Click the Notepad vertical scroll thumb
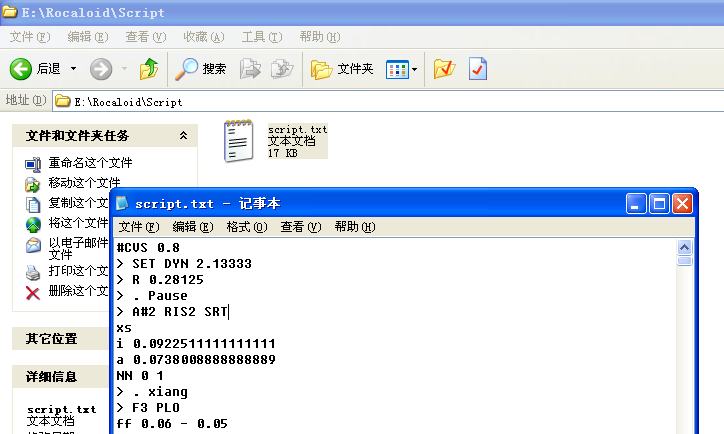This screenshot has height=434, width=724. [684, 261]
